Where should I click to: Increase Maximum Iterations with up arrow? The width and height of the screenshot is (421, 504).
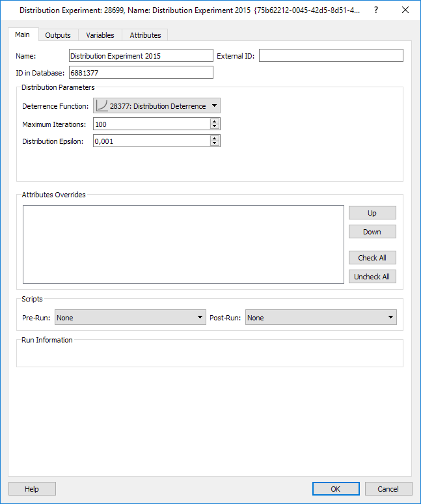215,121
